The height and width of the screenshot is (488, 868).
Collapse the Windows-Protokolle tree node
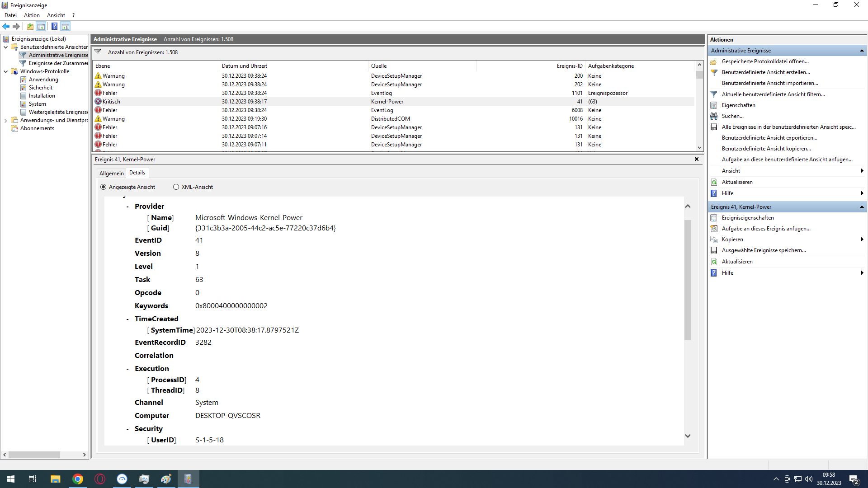tap(5, 71)
